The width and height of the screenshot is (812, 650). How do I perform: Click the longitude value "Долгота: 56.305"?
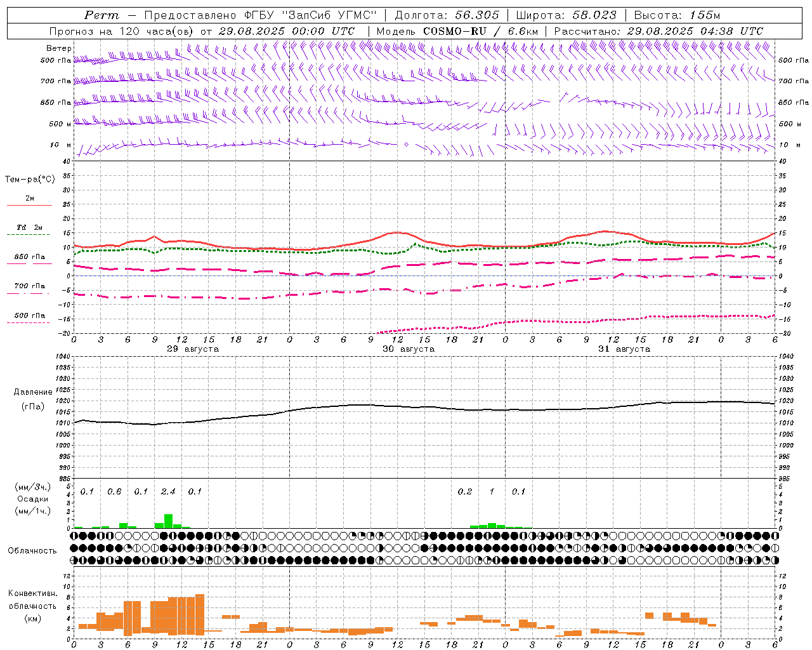click(447, 15)
